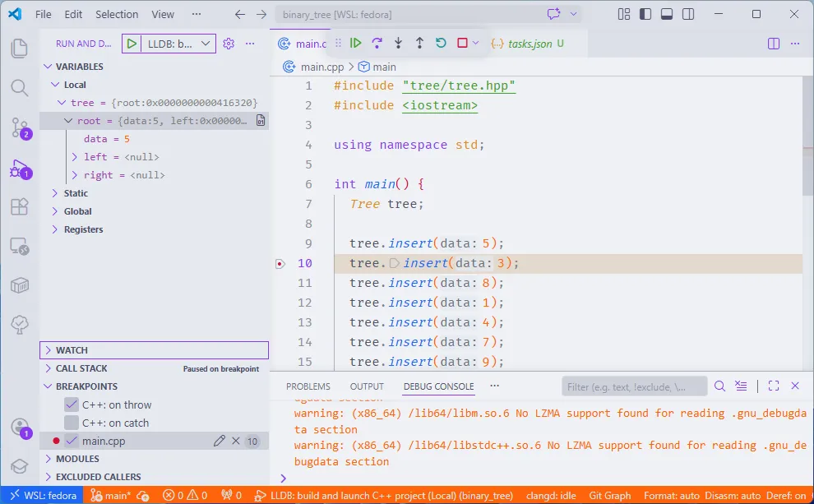
Task: Switch to the PROBLEMS tab
Action: click(308, 386)
